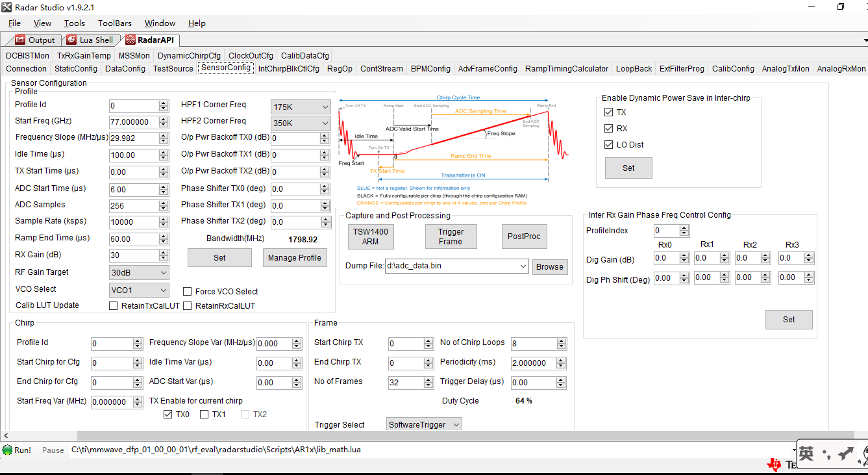The height and width of the screenshot is (475, 868).
Task: Click the green Run! button
Action: pyautogui.click(x=17, y=450)
